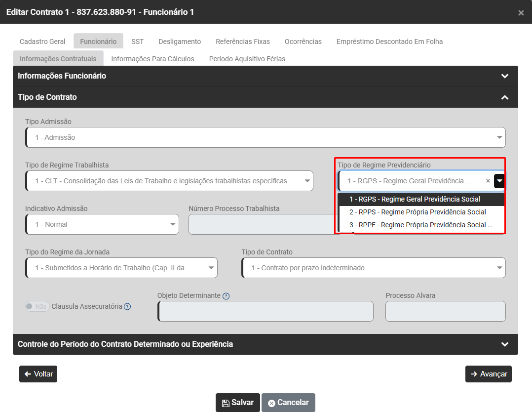Viewport: 532px width, 415px height.
Task: Expand Controle do Período do Contrato section
Action: [504, 344]
